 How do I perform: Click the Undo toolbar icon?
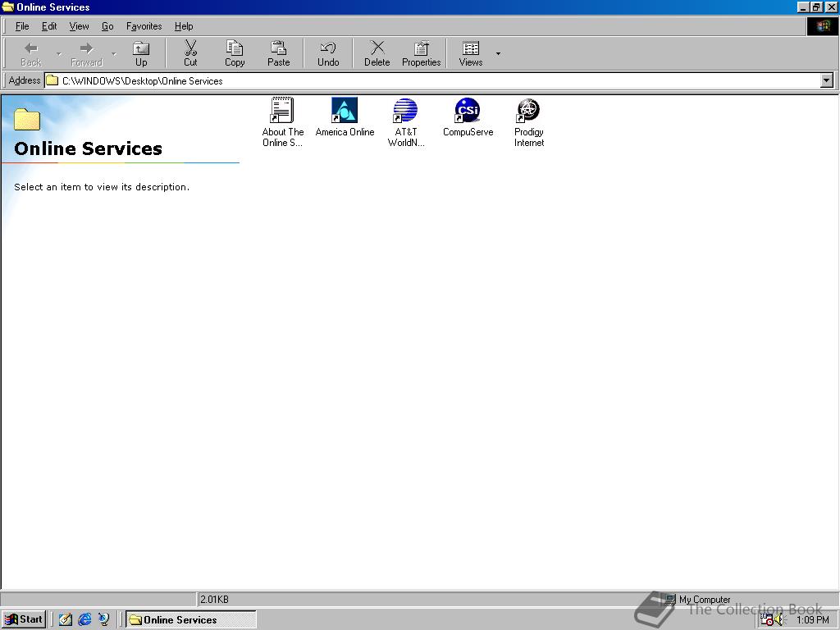(328, 48)
